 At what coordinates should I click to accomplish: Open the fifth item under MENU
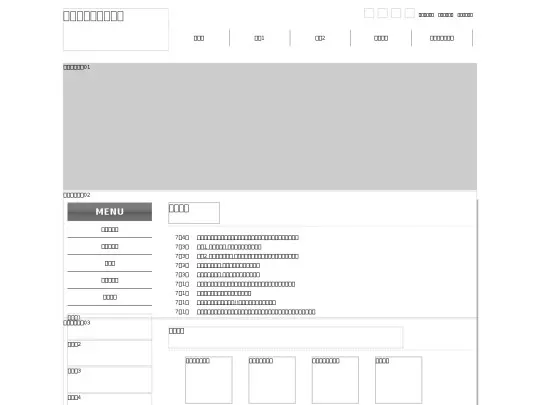click(110, 297)
